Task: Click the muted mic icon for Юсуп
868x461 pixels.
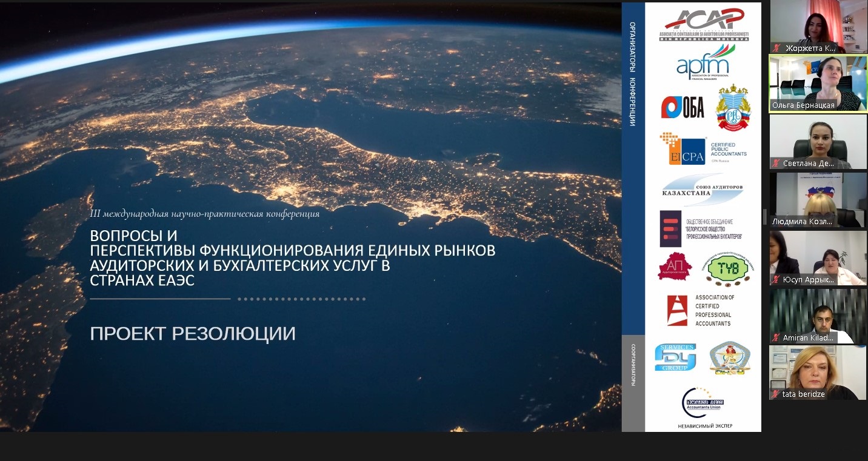Action: 776,280
